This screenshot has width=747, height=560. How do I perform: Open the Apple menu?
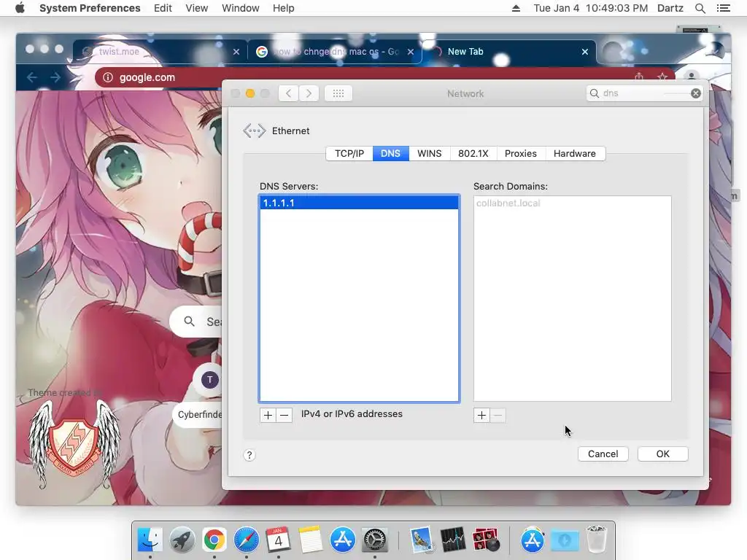pos(20,8)
